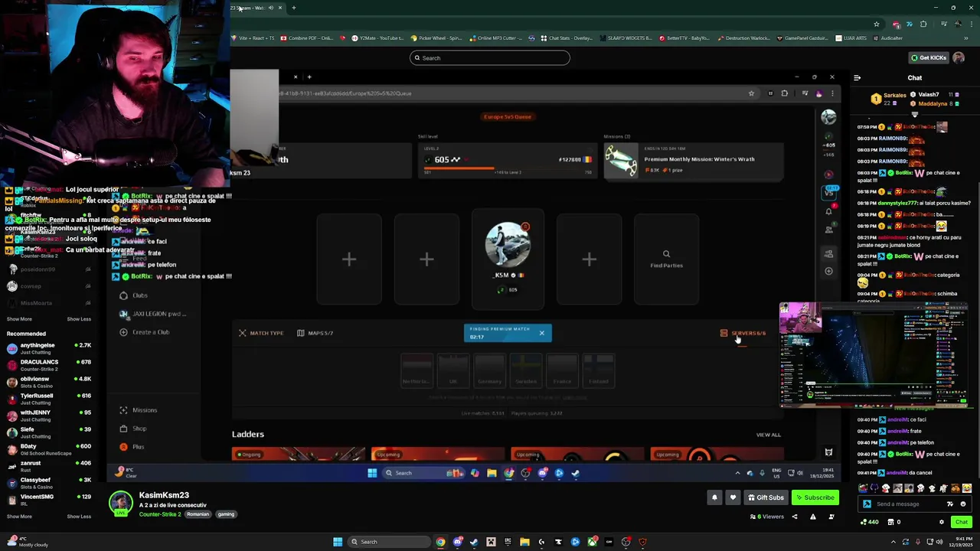Open Plus in Faceit sidebar
Screen dimensions: 980x551
tap(132, 447)
